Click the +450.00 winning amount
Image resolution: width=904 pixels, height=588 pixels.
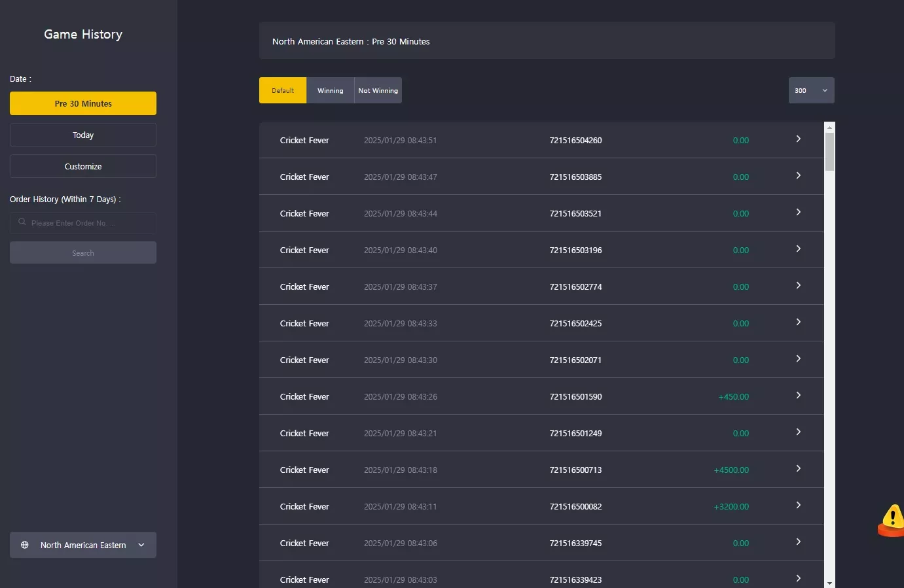[x=733, y=396]
